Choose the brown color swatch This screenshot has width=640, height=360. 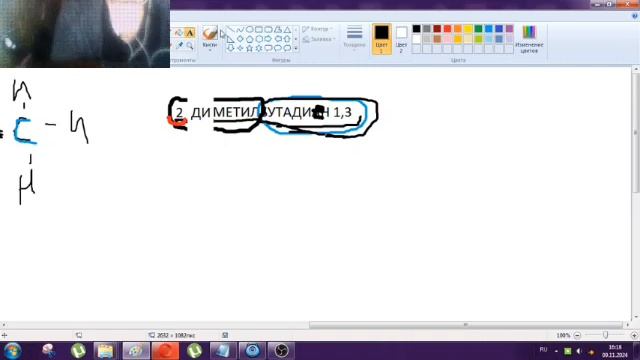pos(437,39)
